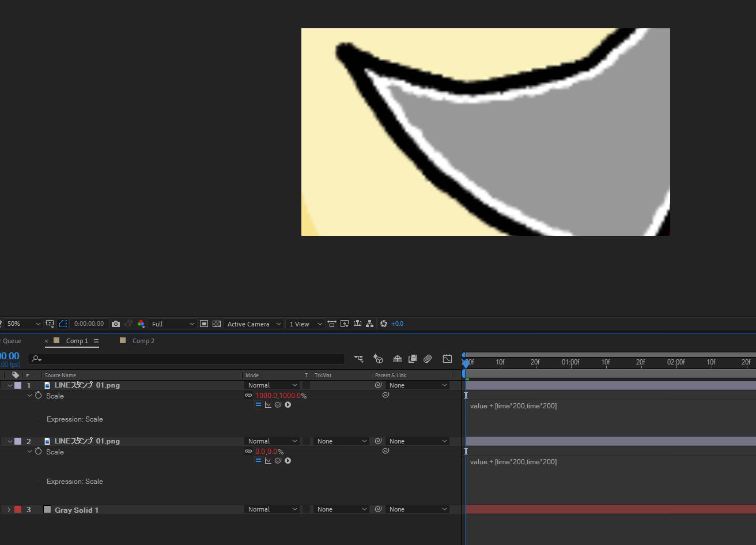Image resolution: width=756 pixels, height=545 pixels.
Task: Toggle constrain proportions link for layer 1 scale
Action: [x=248, y=396]
